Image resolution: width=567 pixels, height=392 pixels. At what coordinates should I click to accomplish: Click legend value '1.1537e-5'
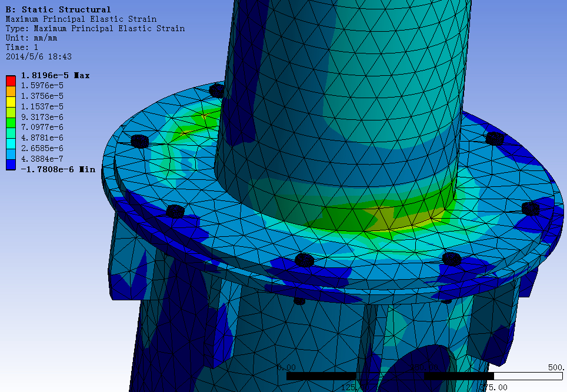pos(42,106)
